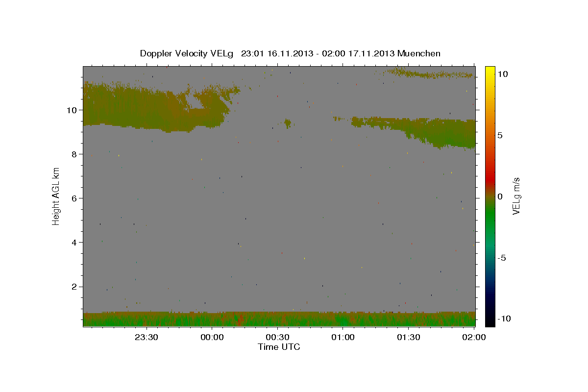The image size is (588, 392).
Task: Click the 'VELg m/s' colorbar label
Action: (x=515, y=196)
